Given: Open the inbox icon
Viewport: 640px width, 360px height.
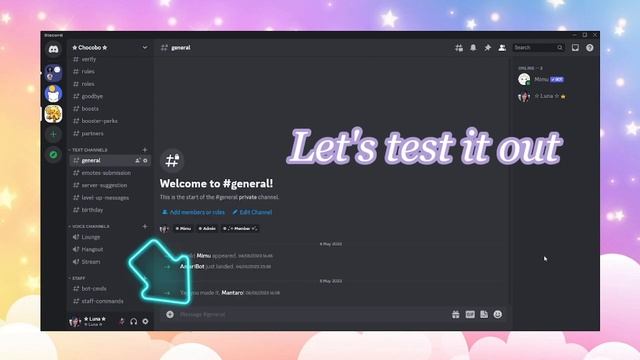Looking at the screenshot, I should 576,48.
